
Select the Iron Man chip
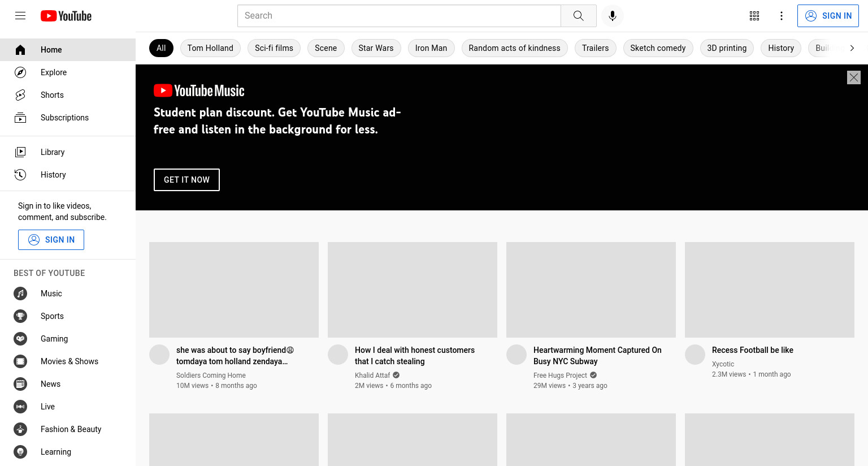(x=431, y=48)
